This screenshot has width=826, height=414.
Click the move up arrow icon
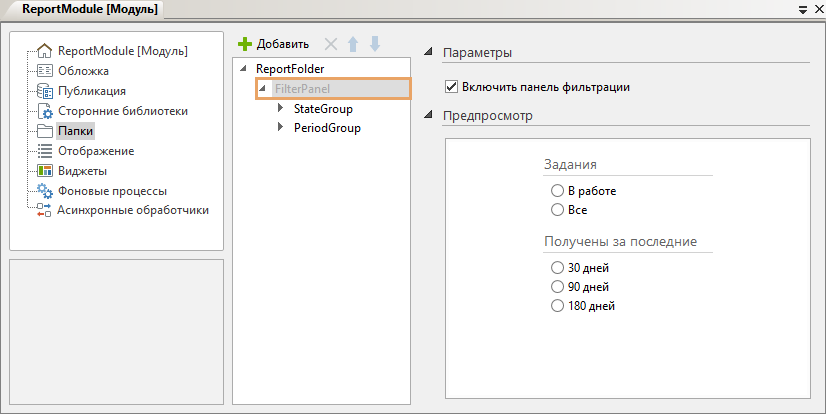pyautogui.click(x=353, y=45)
